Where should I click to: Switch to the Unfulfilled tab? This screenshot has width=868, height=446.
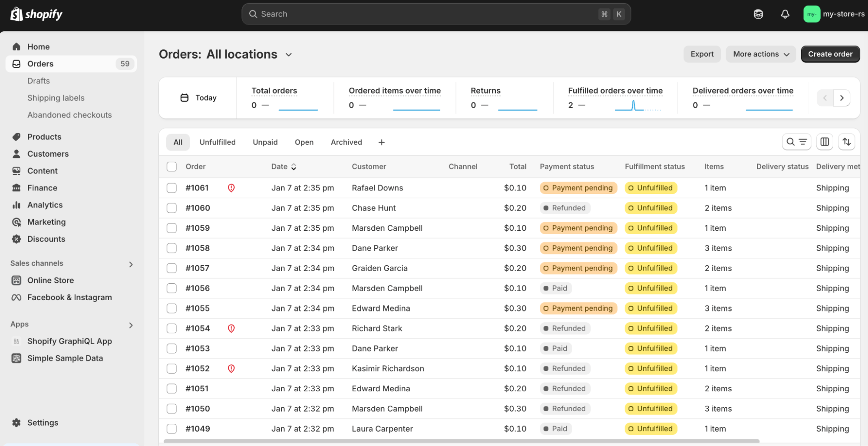point(218,142)
